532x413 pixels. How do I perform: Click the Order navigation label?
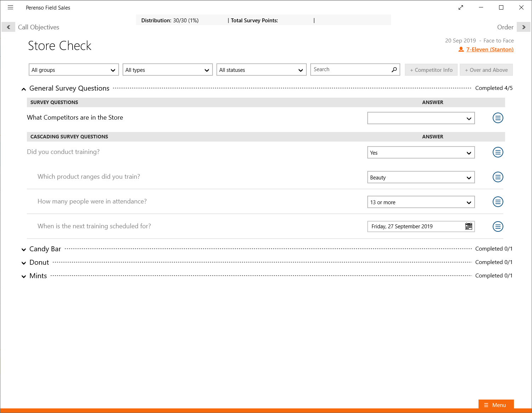[x=505, y=27]
